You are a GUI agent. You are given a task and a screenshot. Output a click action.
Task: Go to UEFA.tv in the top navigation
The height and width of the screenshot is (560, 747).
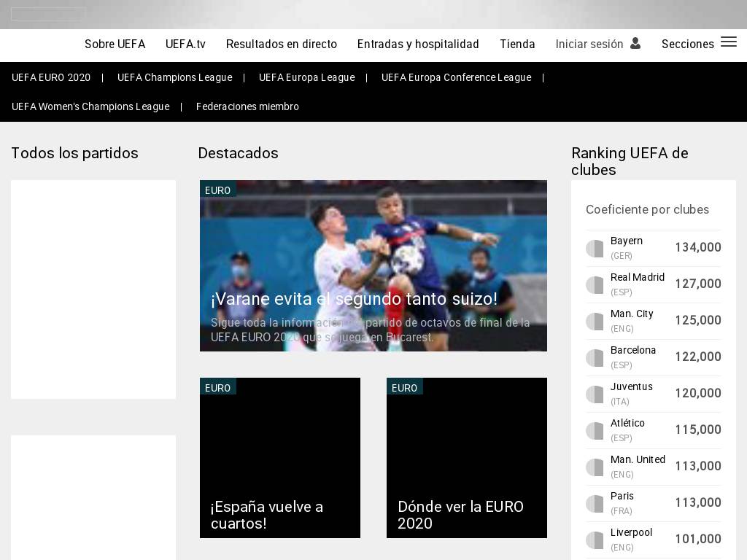[x=185, y=44]
